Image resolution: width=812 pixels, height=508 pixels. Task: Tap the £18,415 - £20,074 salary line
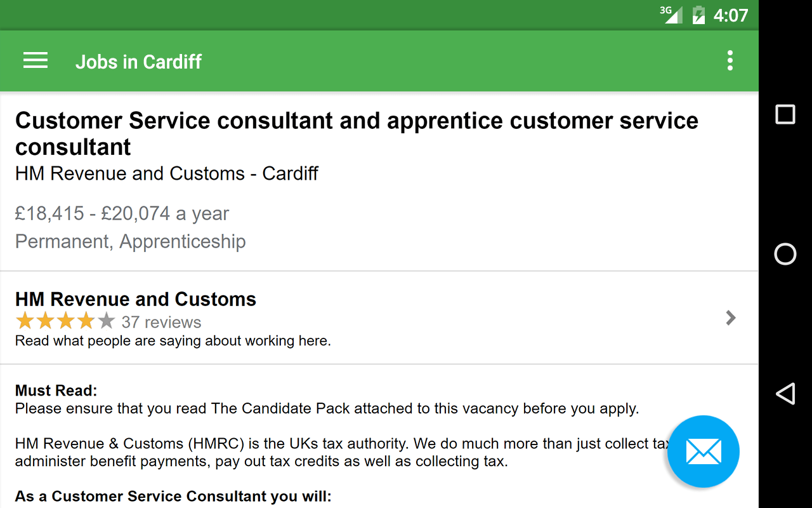(x=122, y=213)
